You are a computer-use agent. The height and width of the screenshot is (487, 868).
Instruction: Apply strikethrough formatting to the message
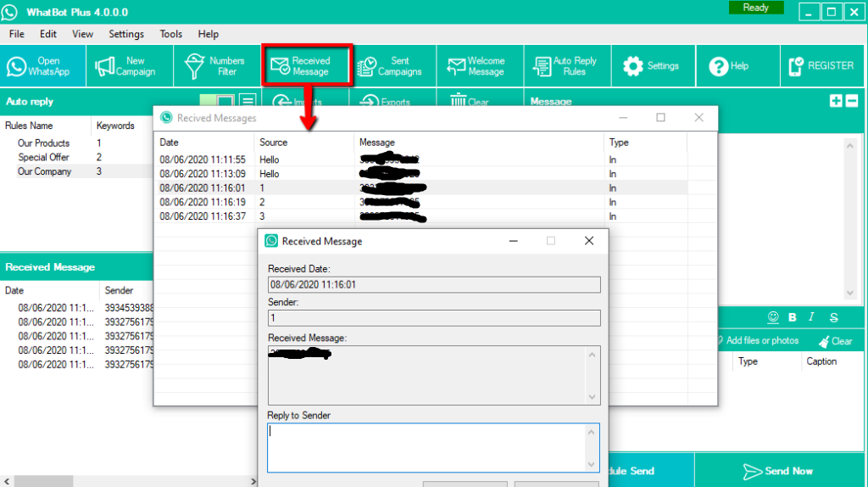[833, 317]
